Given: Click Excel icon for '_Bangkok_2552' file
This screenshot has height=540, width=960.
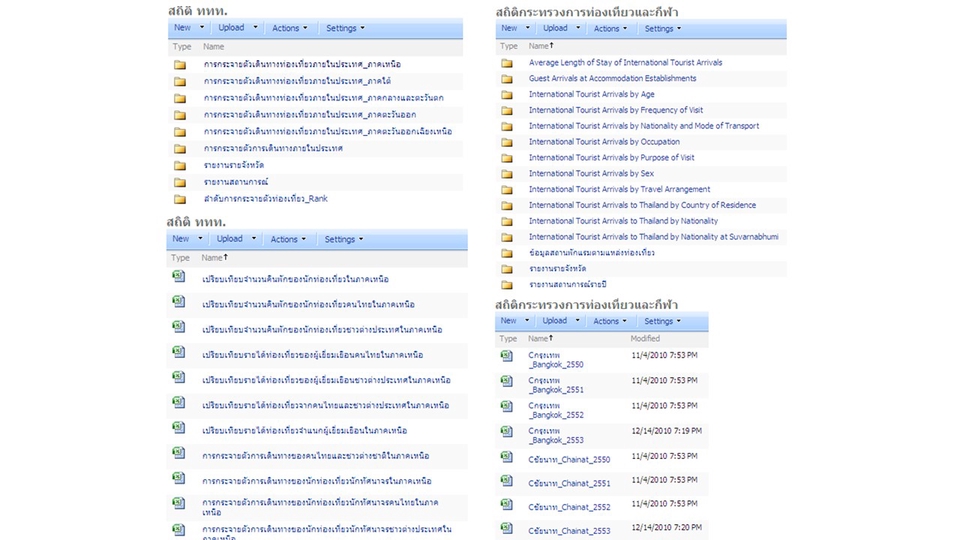Looking at the screenshot, I should pyautogui.click(x=506, y=406).
